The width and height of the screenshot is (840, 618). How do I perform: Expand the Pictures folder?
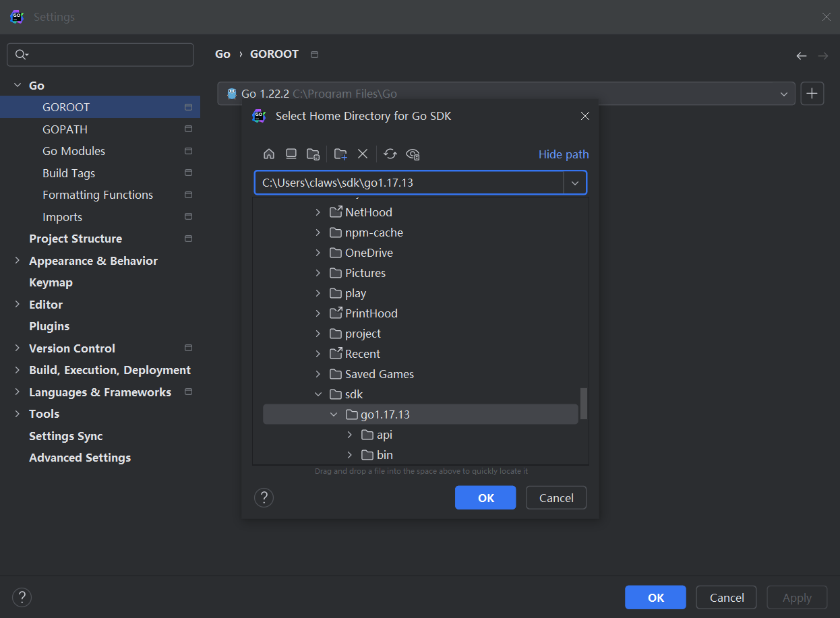pos(318,273)
